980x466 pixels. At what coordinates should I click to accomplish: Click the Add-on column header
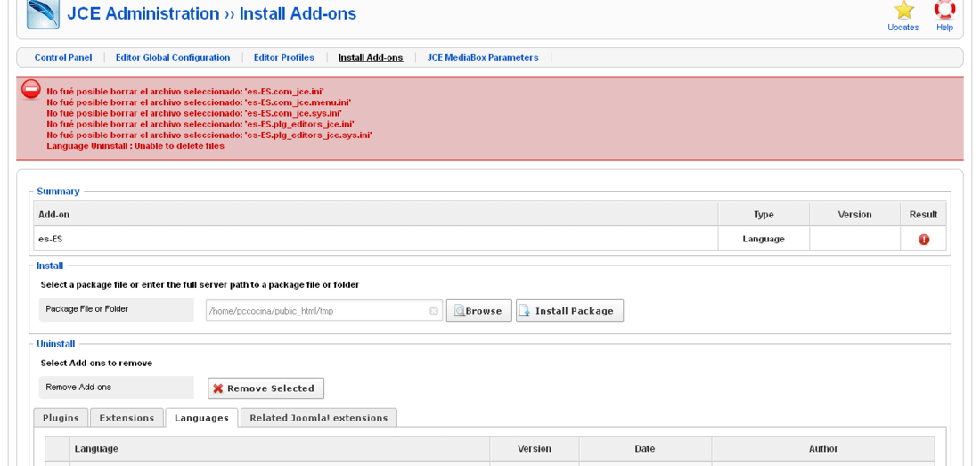click(x=376, y=214)
